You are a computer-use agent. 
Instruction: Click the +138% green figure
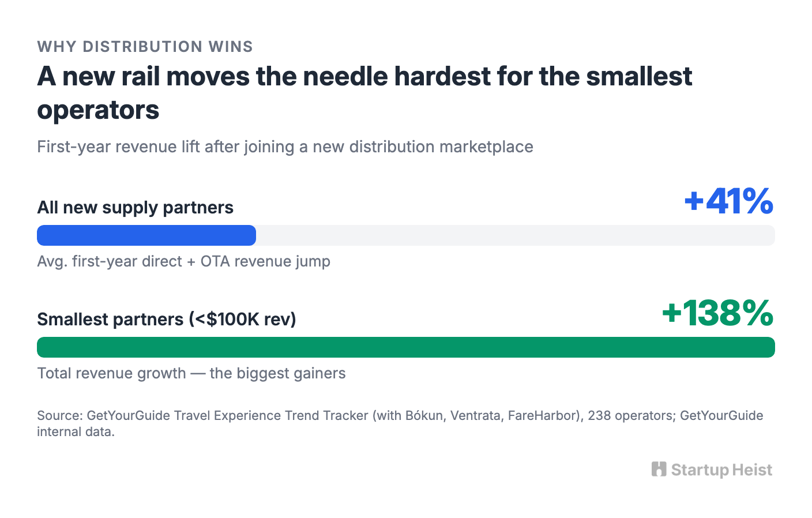tap(718, 313)
